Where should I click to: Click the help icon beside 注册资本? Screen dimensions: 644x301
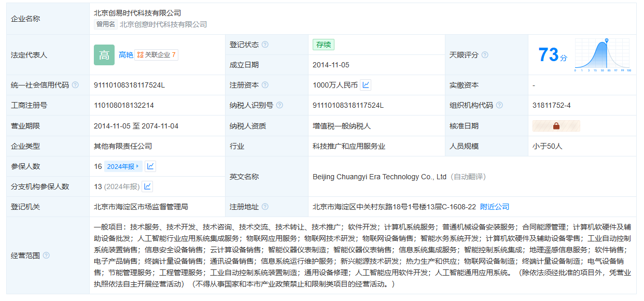(265, 85)
